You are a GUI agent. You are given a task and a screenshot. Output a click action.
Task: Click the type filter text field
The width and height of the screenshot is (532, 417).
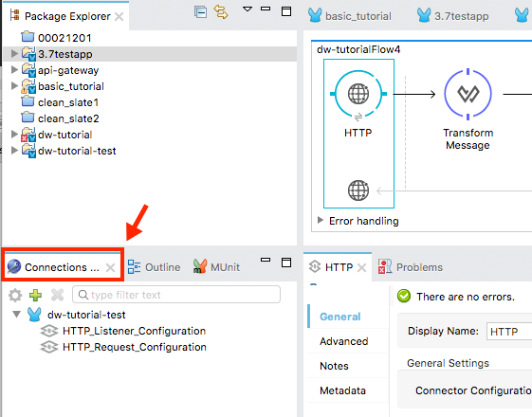pyautogui.click(x=176, y=295)
